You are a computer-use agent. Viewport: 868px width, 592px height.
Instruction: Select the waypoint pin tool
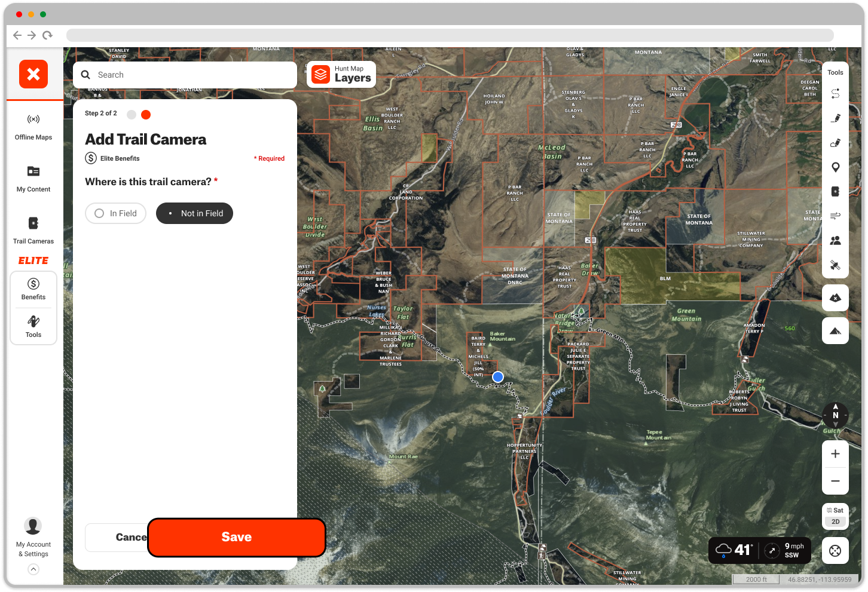(835, 167)
